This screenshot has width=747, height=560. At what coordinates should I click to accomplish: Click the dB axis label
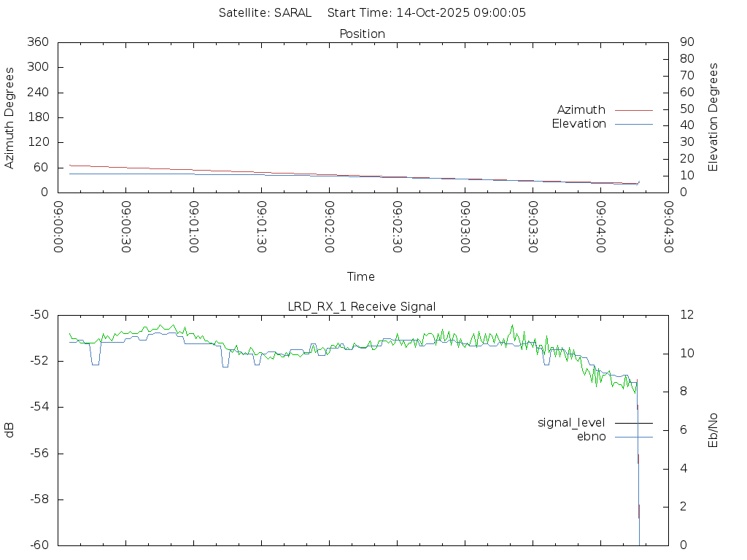coord(10,430)
